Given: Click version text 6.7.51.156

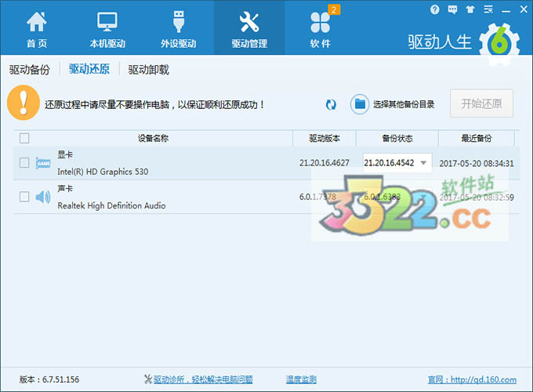Looking at the screenshot, I should click(x=61, y=379).
